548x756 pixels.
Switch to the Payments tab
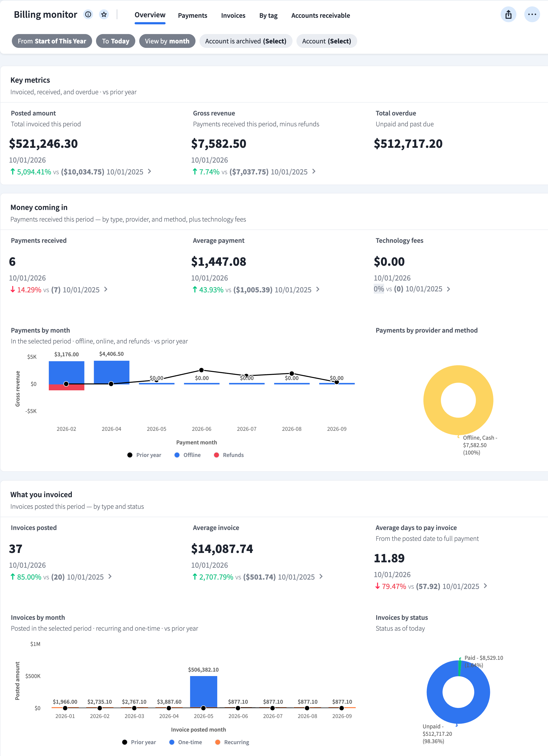(x=193, y=15)
